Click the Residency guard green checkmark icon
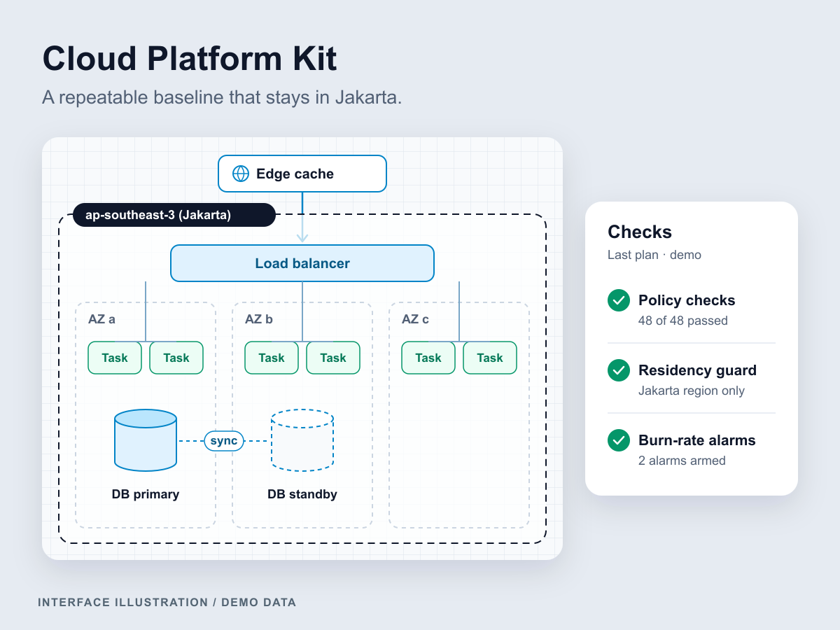The image size is (840, 630). pyautogui.click(x=619, y=370)
